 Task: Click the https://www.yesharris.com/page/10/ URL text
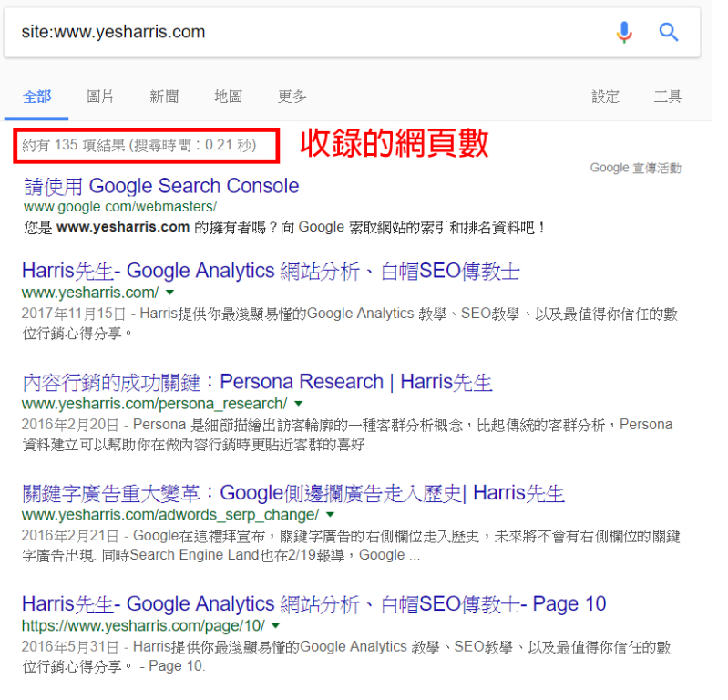click(143, 626)
